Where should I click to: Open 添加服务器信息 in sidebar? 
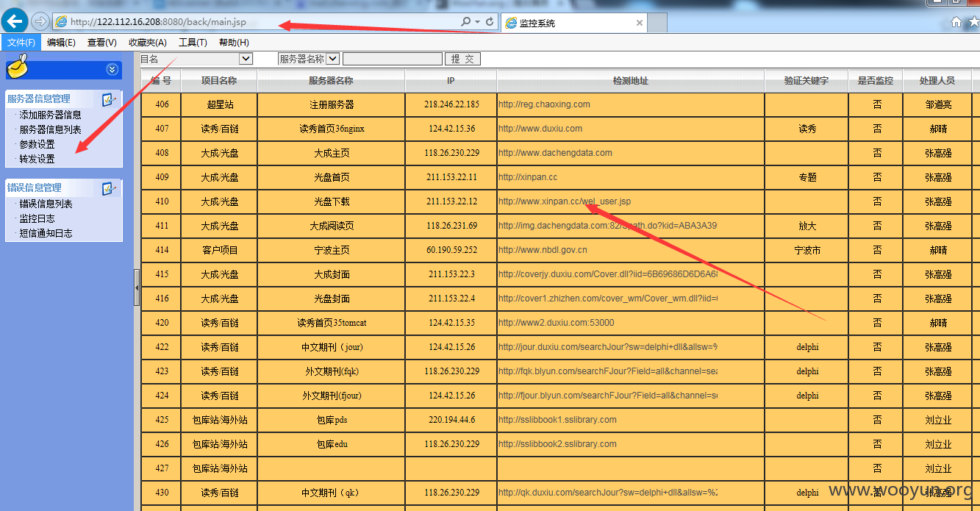point(50,115)
